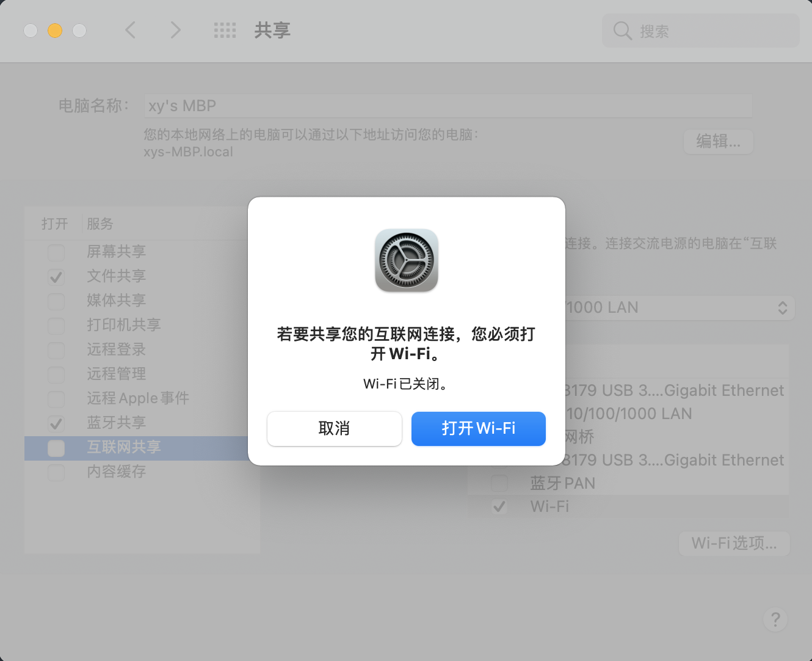Select 远程 Apple 事件 service row
The width and height of the screenshot is (812, 661).
click(138, 398)
